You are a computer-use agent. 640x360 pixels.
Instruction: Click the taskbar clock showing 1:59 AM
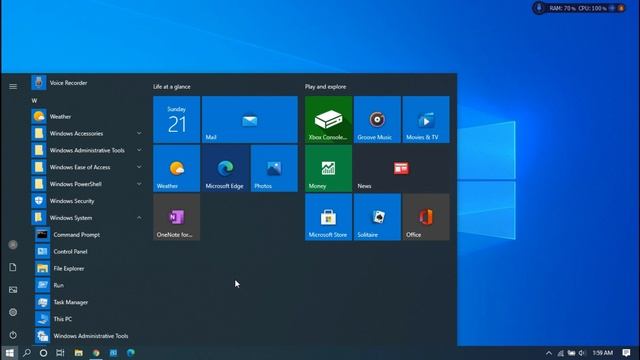pos(602,353)
